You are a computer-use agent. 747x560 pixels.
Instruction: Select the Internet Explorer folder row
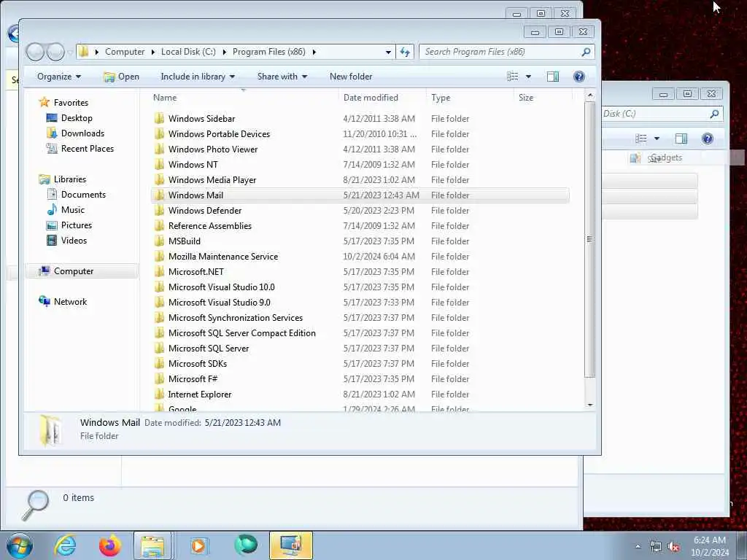pos(360,394)
